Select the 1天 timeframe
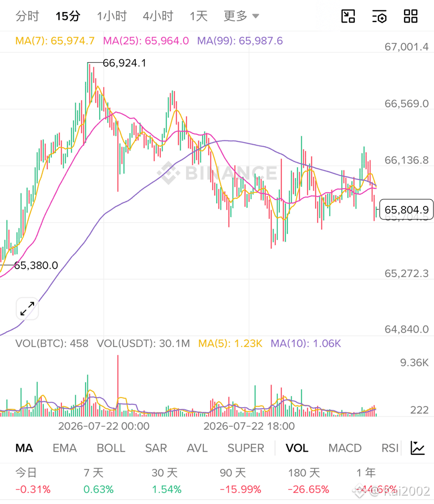This screenshot has width=434, height=504. (x=198, y=16)
